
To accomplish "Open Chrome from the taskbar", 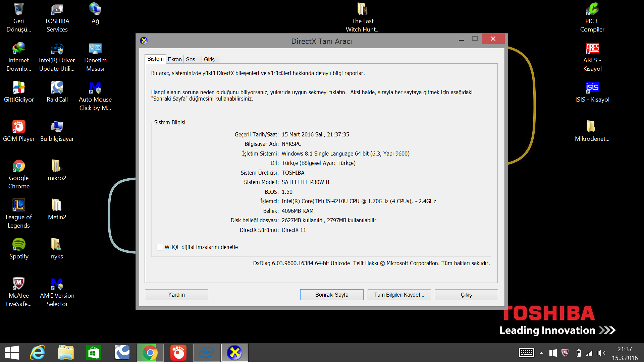I will [150, 353].
